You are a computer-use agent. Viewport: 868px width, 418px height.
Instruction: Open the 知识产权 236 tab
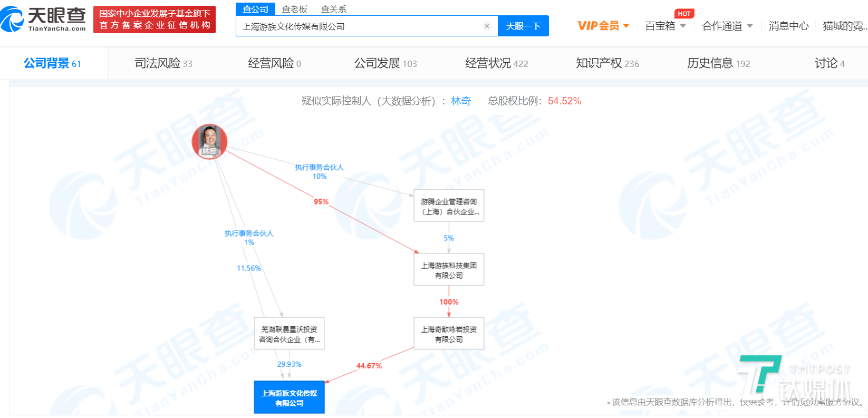point(607,63)
